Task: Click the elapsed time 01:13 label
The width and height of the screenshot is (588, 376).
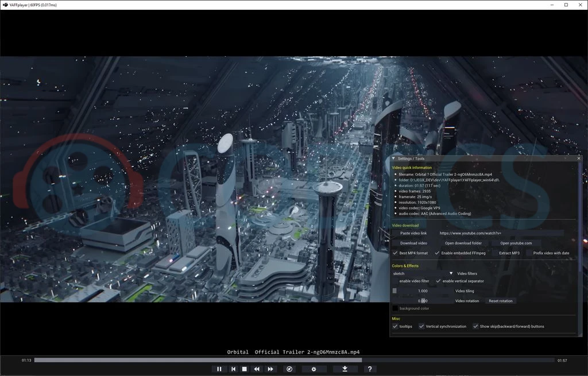Action: point(26,361)
